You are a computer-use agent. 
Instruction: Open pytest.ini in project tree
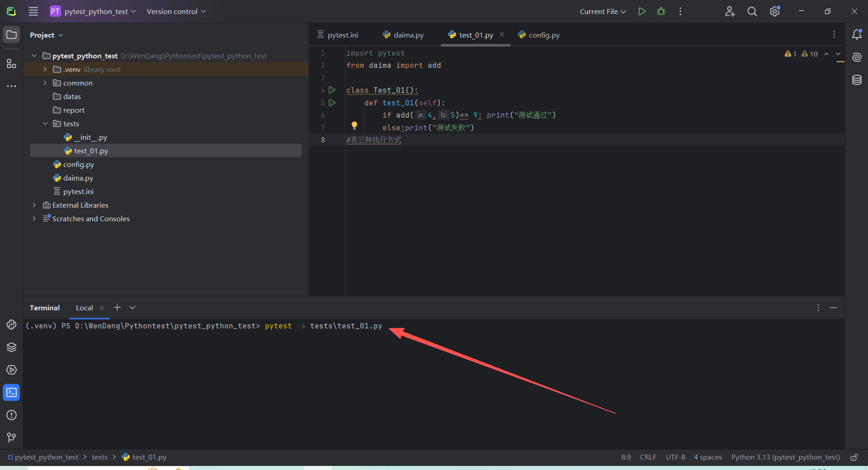78,191
